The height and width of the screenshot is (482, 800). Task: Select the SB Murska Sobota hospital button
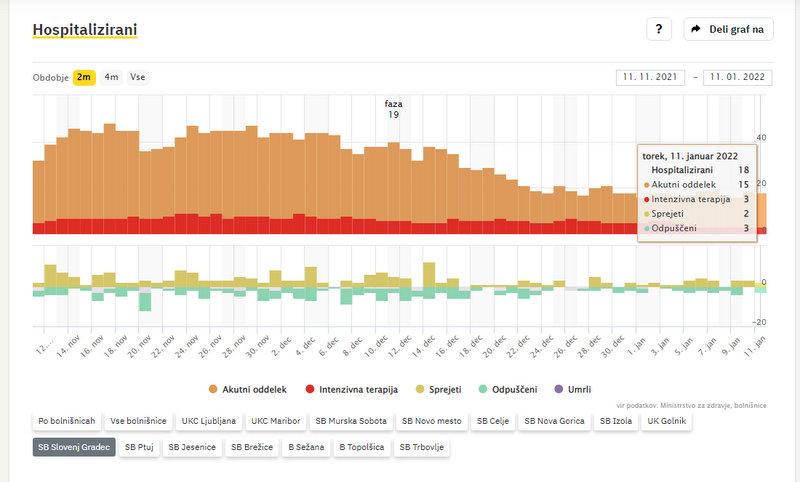tap(348, 422)
